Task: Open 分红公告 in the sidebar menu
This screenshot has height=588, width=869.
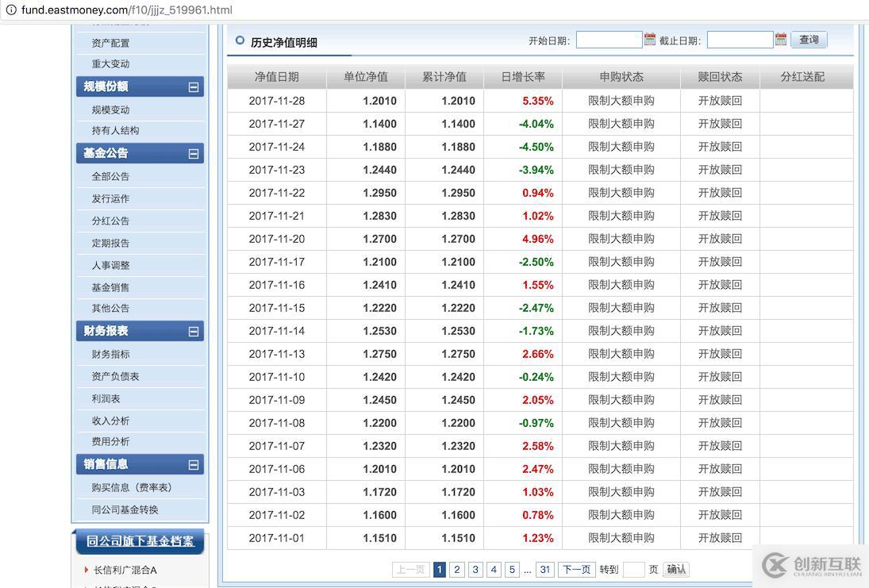Action: pyautogui.click(x=110, y=221)
